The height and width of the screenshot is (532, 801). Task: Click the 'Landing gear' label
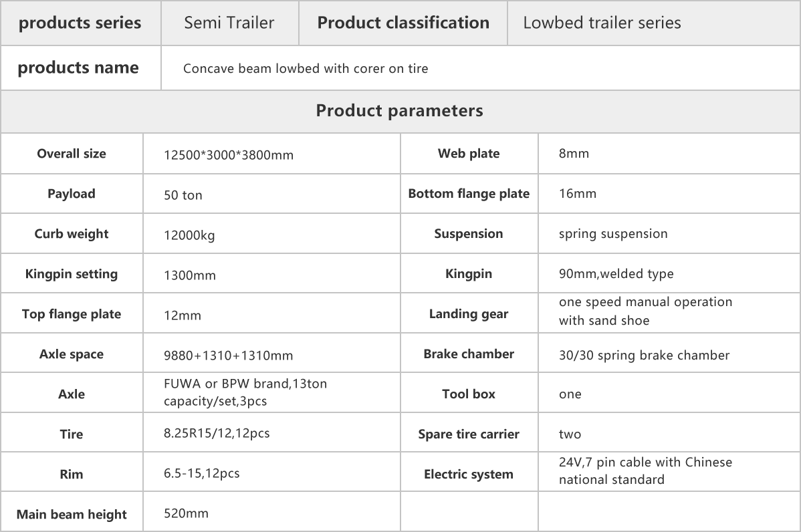click(x=469, y=314)
